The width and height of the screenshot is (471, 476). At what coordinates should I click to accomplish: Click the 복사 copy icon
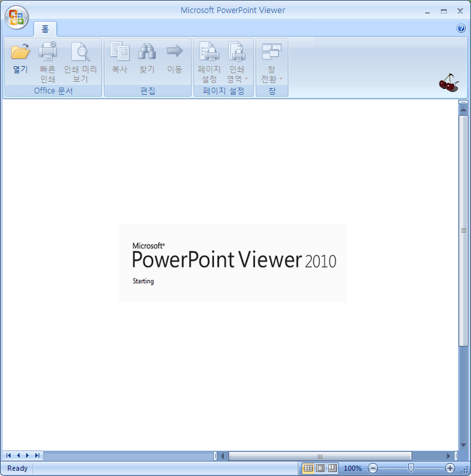point(120,51)
